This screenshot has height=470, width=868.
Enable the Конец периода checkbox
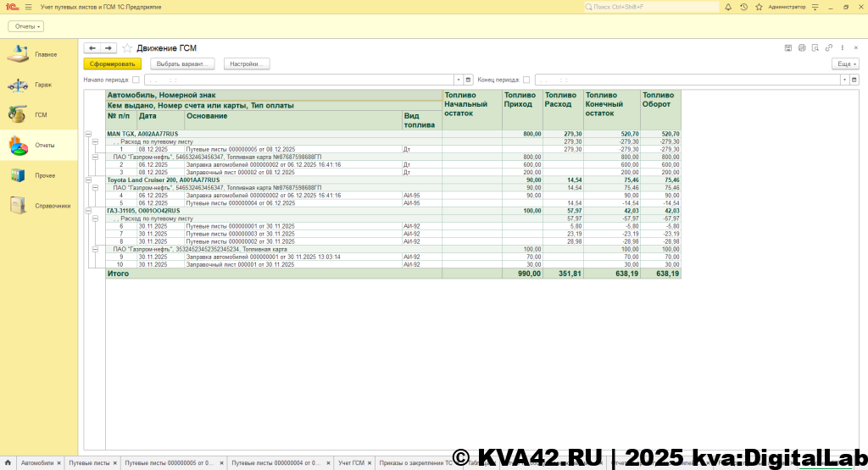pos(526,80)
